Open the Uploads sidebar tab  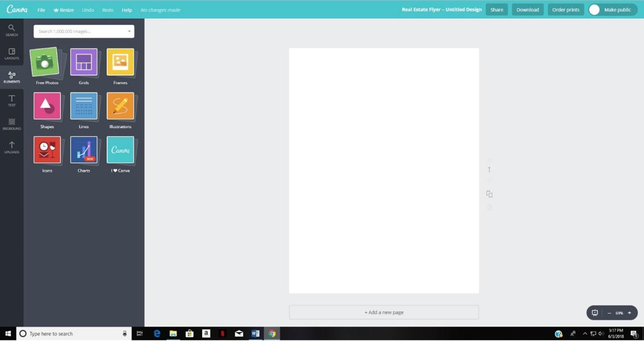coord(11,147)
